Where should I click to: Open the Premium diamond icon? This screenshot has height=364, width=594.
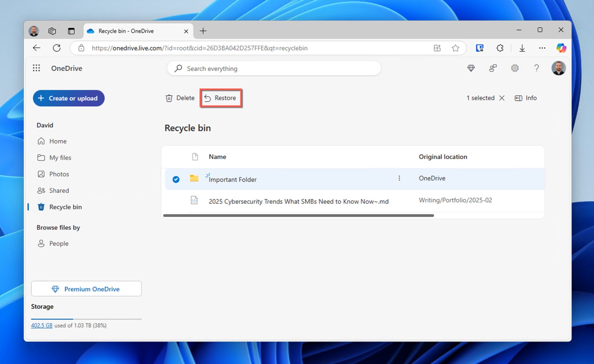(x=471, y=68)
